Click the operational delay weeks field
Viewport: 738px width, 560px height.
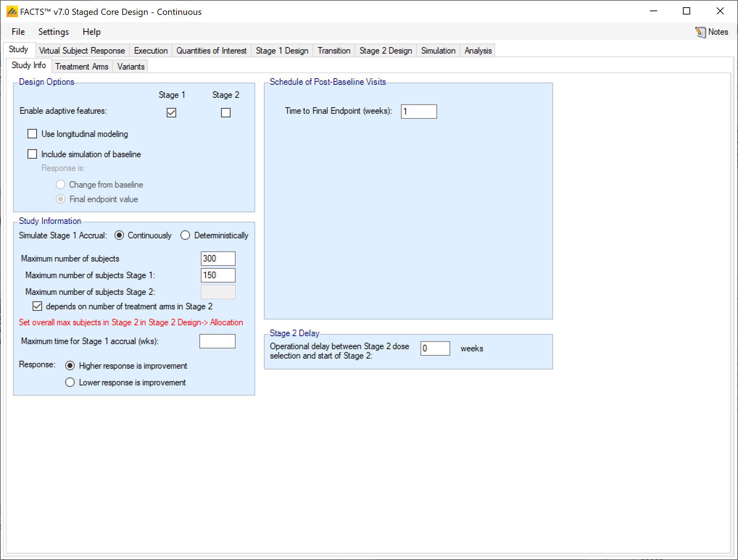[x=435, y=348]
